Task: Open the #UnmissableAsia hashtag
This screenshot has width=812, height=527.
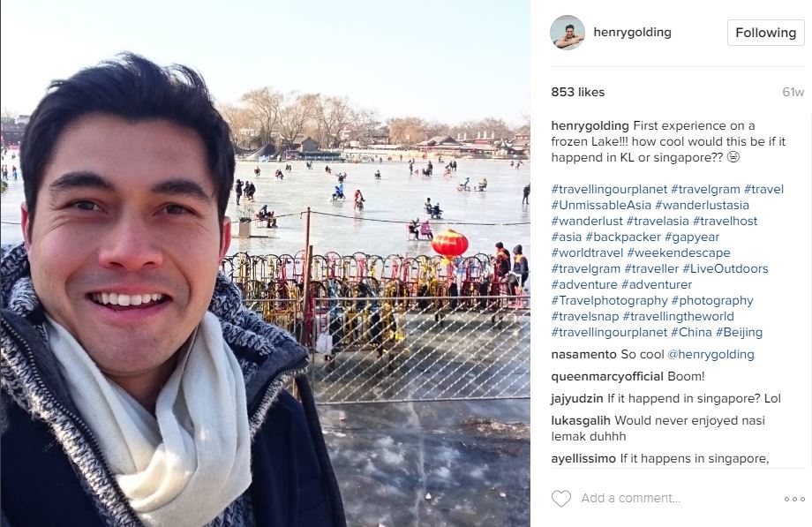Action: (x=601, y=205)
